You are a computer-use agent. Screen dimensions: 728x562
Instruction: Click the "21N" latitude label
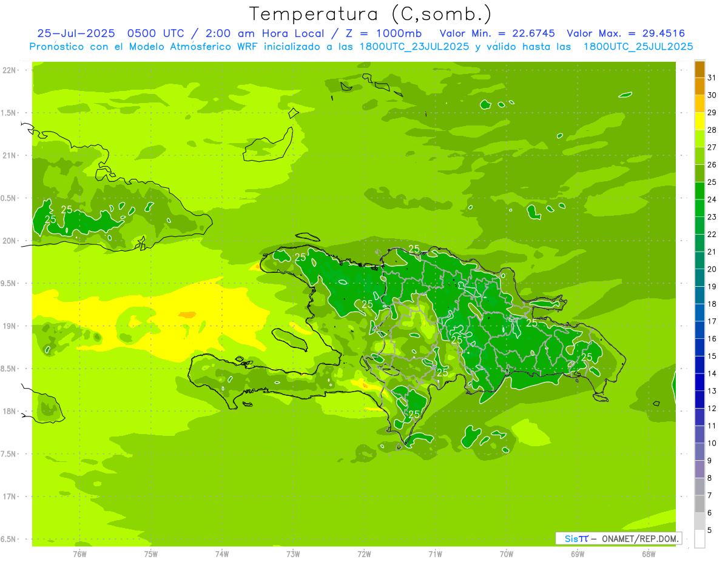10,155
